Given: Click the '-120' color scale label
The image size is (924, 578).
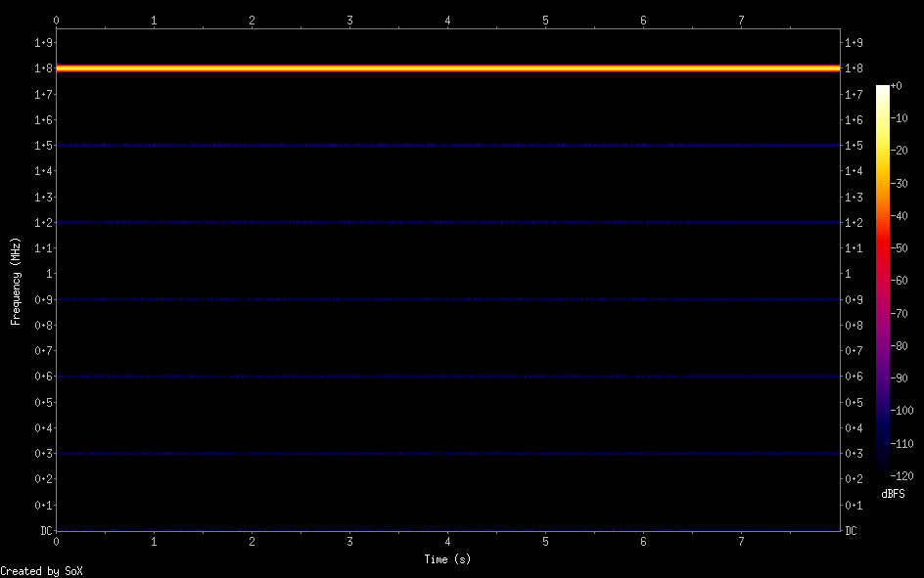Looking at the screenshot, I should point(901,475).
